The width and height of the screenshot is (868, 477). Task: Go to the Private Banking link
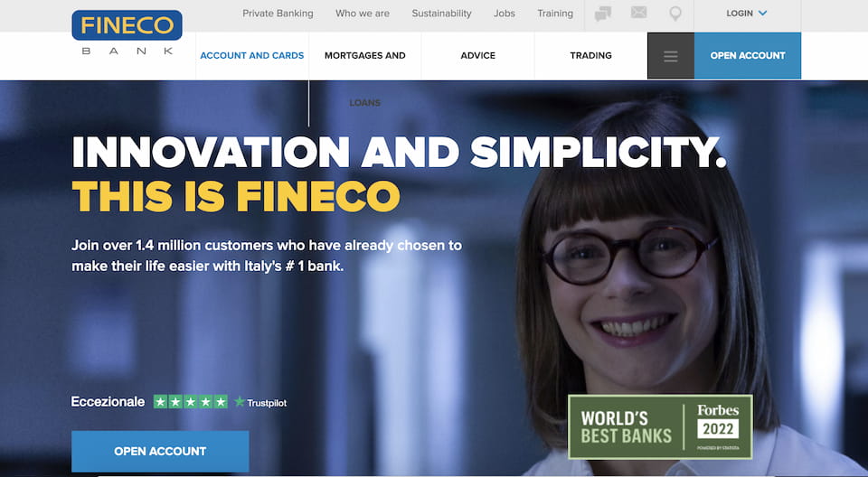pos(278,14)
